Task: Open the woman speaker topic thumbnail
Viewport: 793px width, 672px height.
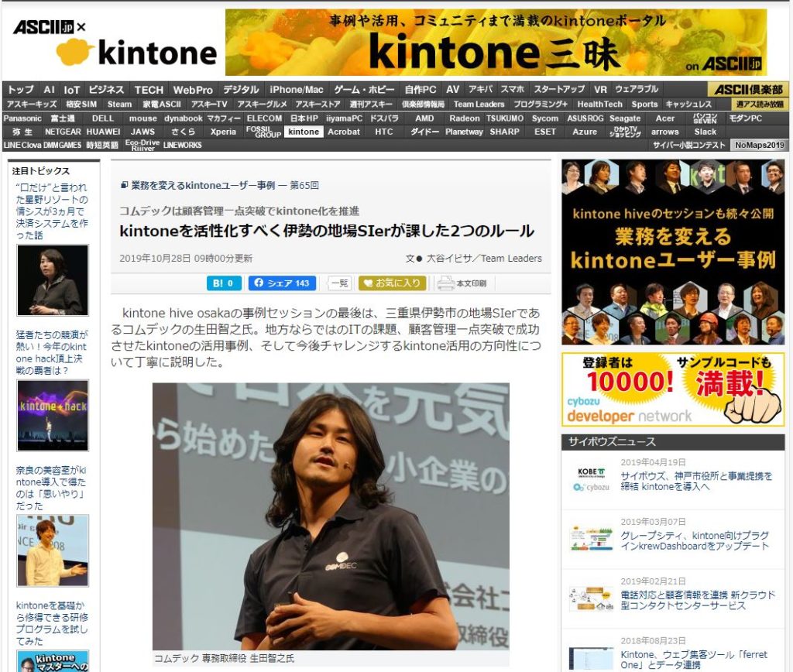Action: click(x=53, y=280)
